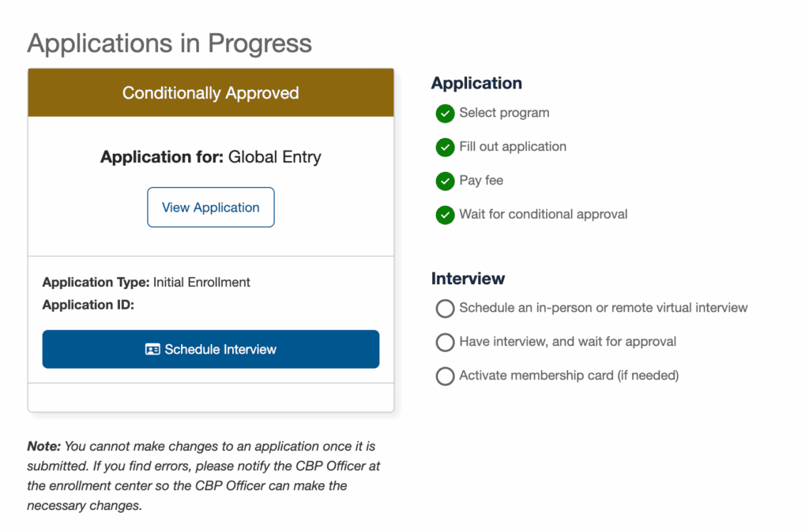The image size is (809, 532).
Task: Toggle the Have interview, and wait for approval circle
Action: [445, 343]
